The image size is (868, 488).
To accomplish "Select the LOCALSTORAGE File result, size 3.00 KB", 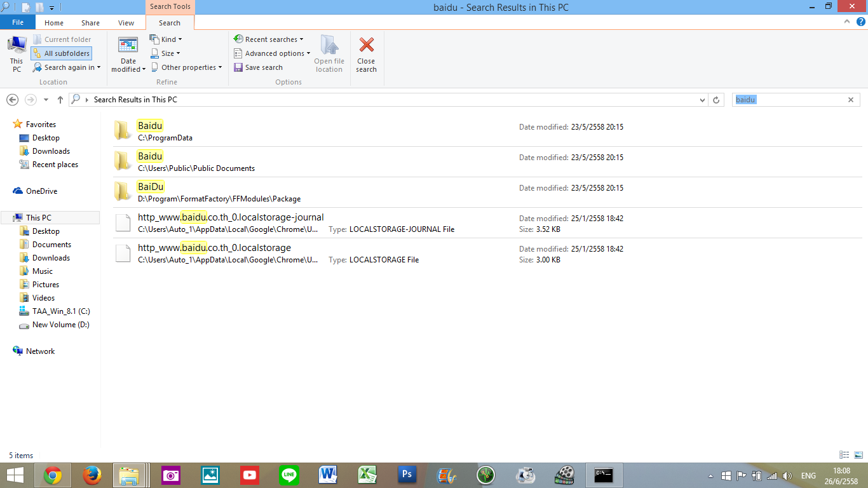I will tap(487, 254).
